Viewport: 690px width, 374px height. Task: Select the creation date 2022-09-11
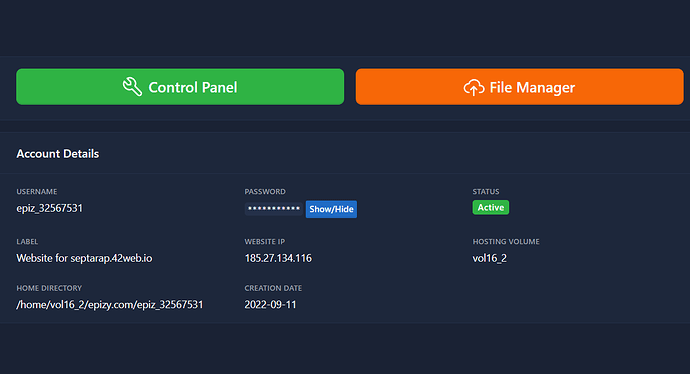[x=271, y=304]
